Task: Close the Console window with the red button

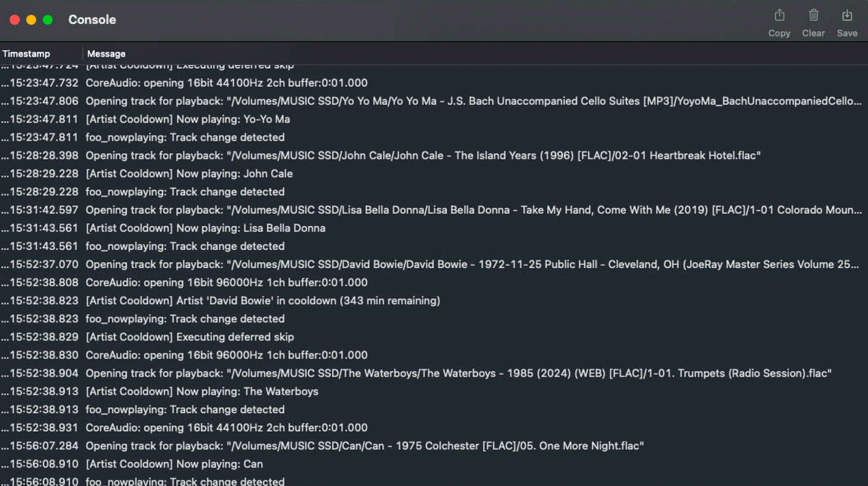Action: [x=15, y=20]
